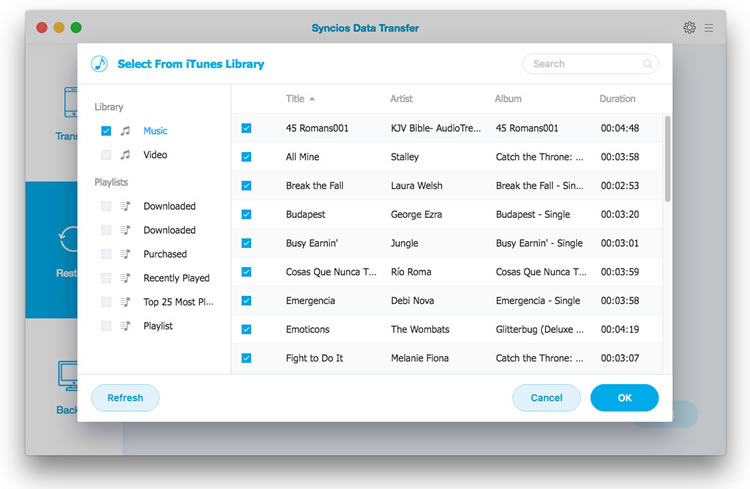Click the song list vertical scrollbar
The width and height of the screenshot is (750, 489).
click(668, 158)
